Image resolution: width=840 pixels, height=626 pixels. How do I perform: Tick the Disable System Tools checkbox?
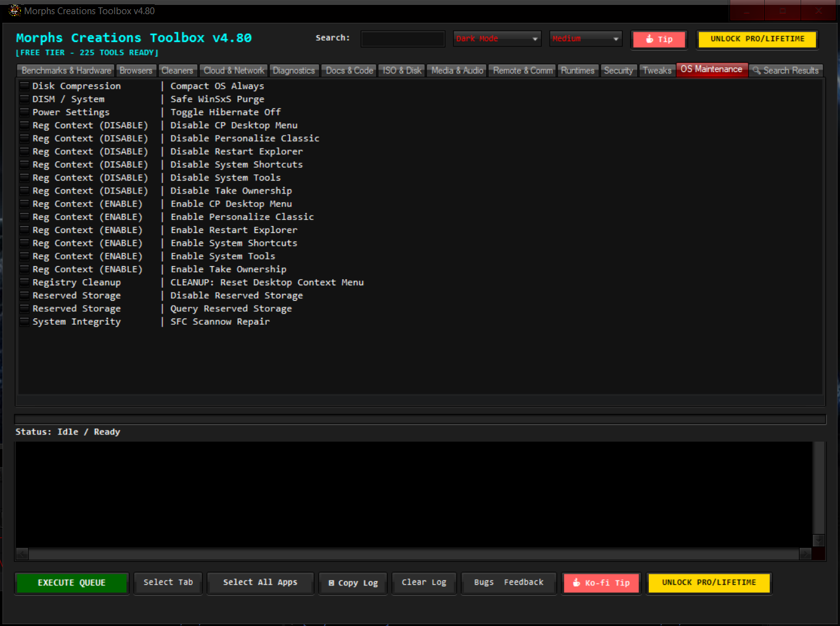(x=25, y=177)
